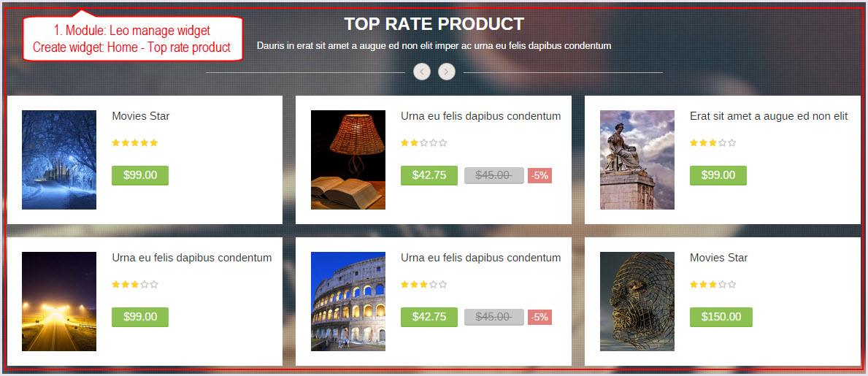Click the five-star rating under the top-left Movies Star
This screenshot has height=376, width=868.
point(135,143)
